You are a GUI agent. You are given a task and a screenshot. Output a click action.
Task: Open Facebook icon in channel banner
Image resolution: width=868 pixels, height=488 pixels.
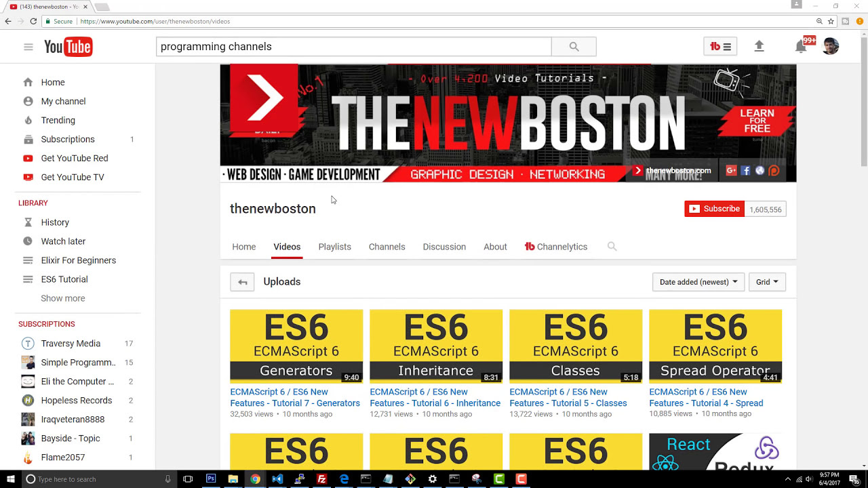(x=745, y=171)
